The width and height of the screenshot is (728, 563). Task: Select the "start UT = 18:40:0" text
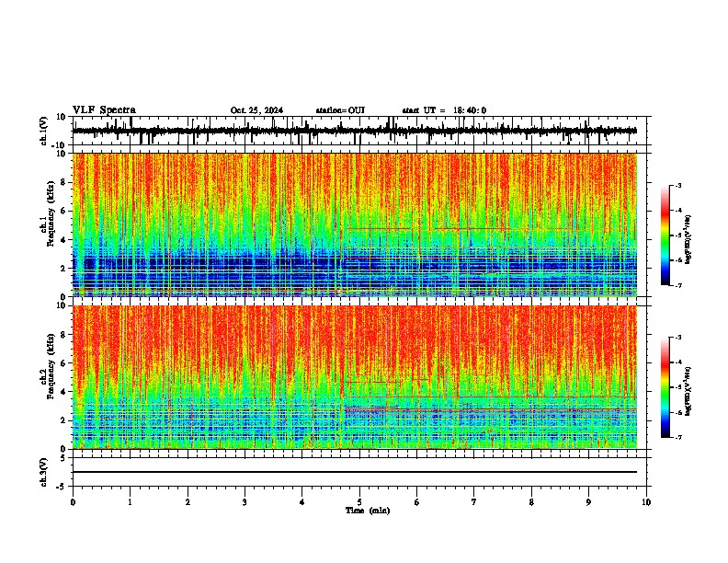click(x=444, y=110)
